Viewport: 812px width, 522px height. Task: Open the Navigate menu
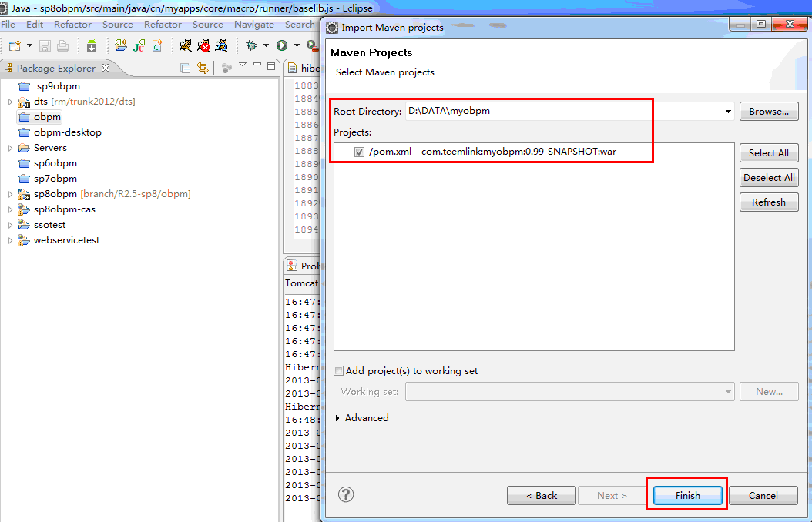(253, 25)
